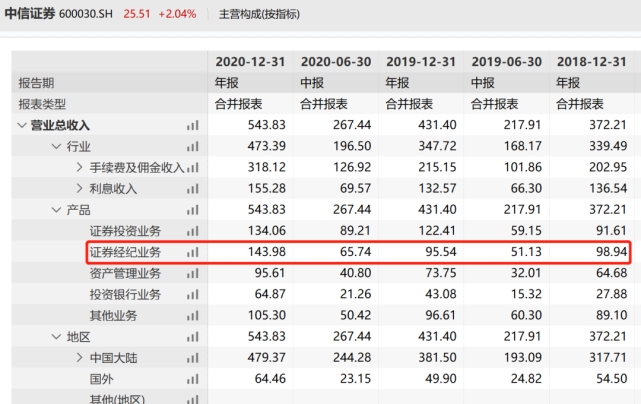Click the 27.88 cell value
Screen dimensions: 641x404
click(612, 294)
